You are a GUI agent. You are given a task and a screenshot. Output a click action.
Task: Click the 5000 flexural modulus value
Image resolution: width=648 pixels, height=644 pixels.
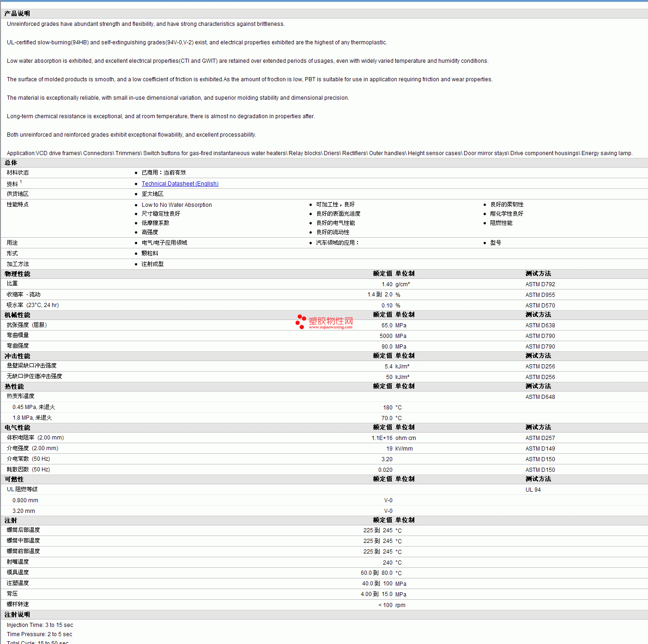[x=386, y=336]
